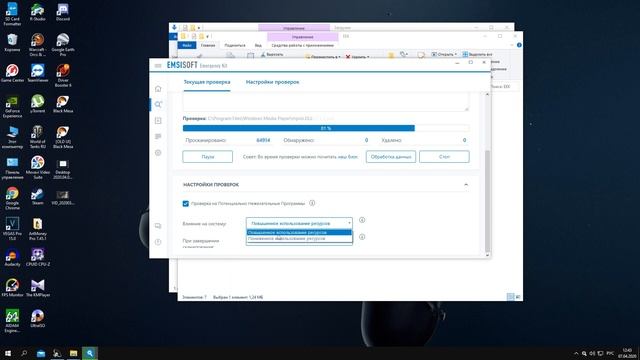Click the Emsisoft vertical scrollbar thumb

coord(487,200)
